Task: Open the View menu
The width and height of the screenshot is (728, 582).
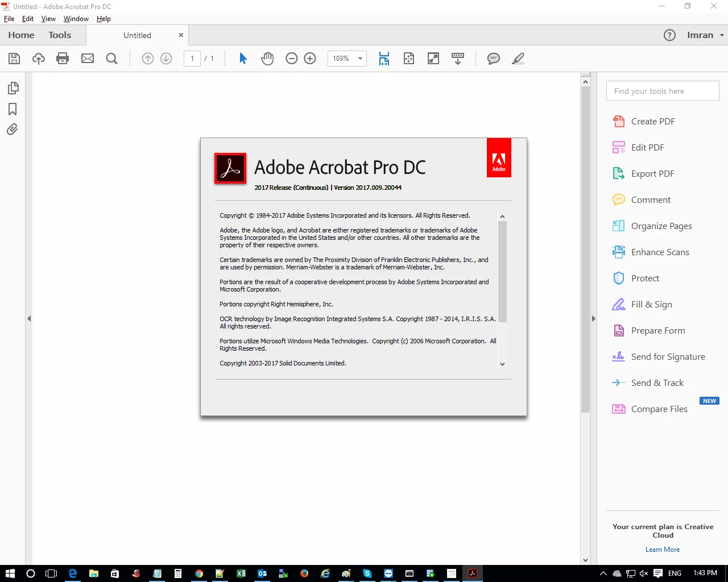Action: [48, 19]
